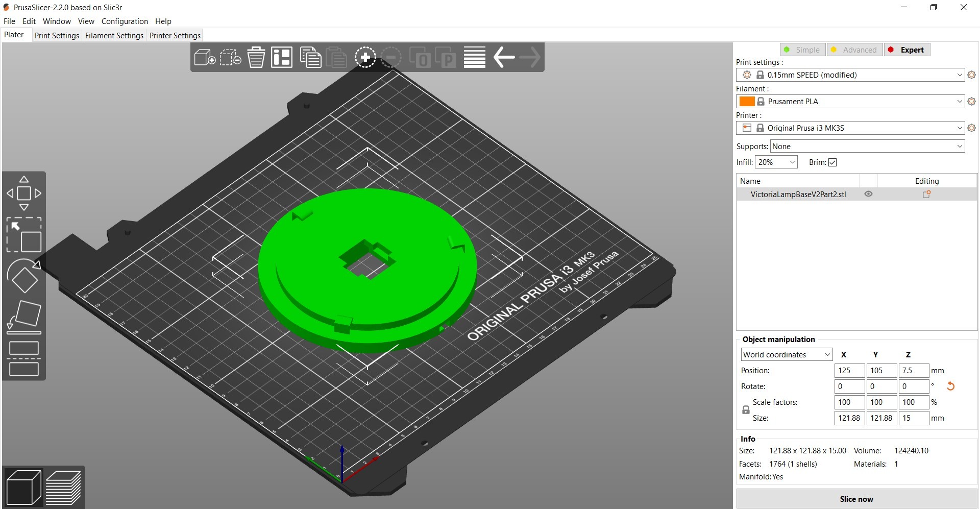Open the Filament preset dropdown
This screenshot has height=509, width=980.
point(850,102)
